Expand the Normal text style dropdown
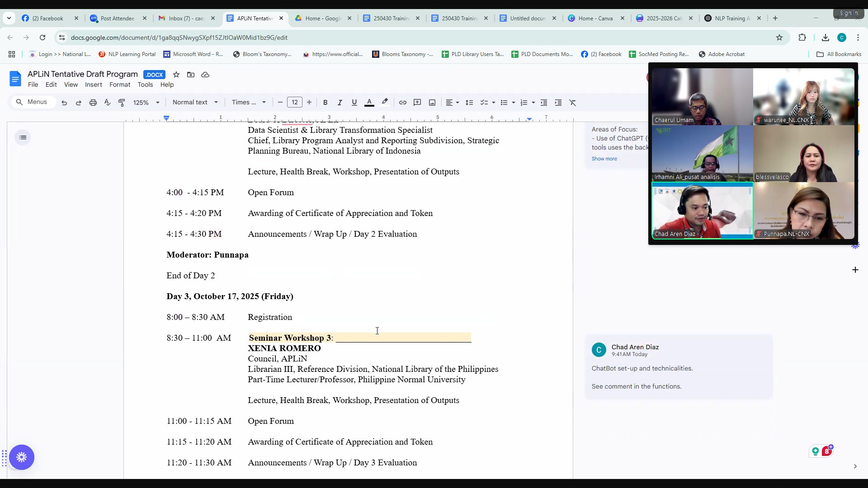Viewport: 868px width, 488px height. click(195, 102)
